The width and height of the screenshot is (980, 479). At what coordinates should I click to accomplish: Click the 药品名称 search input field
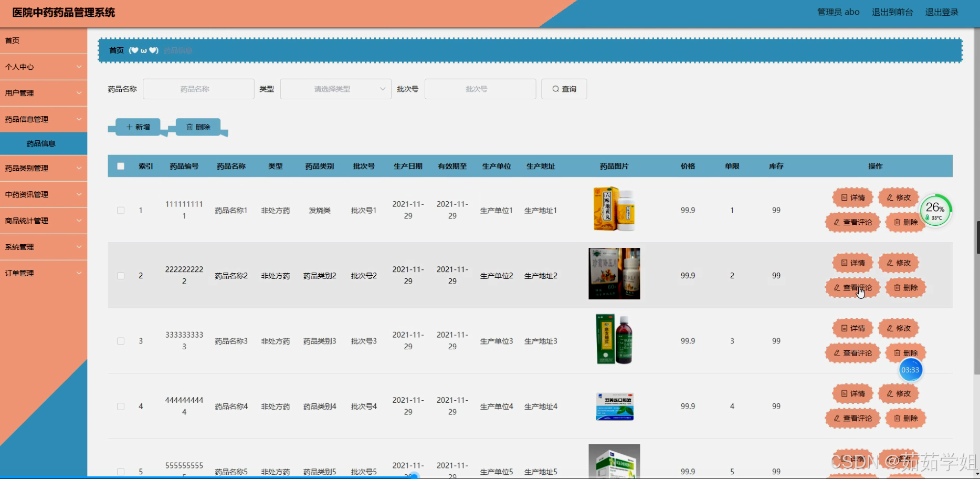tap(198, 89)
